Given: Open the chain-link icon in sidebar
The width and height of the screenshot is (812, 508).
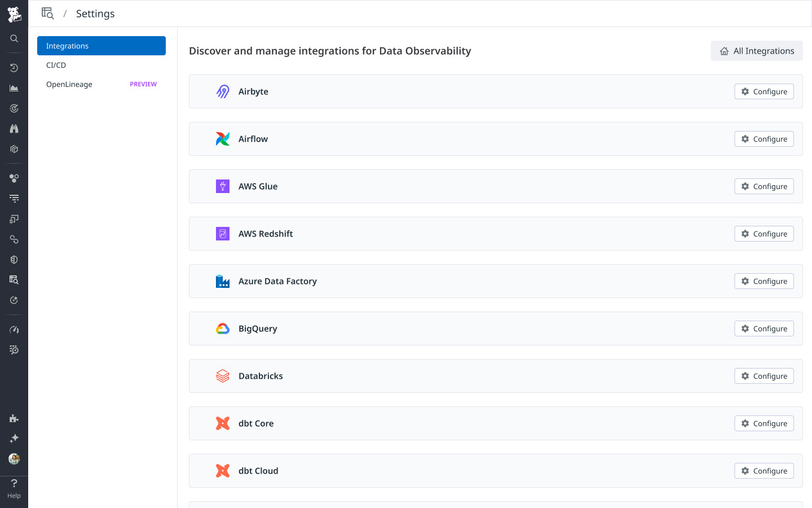Looking at the screenshot, I should pyautogui.click(x=14, y=239).
